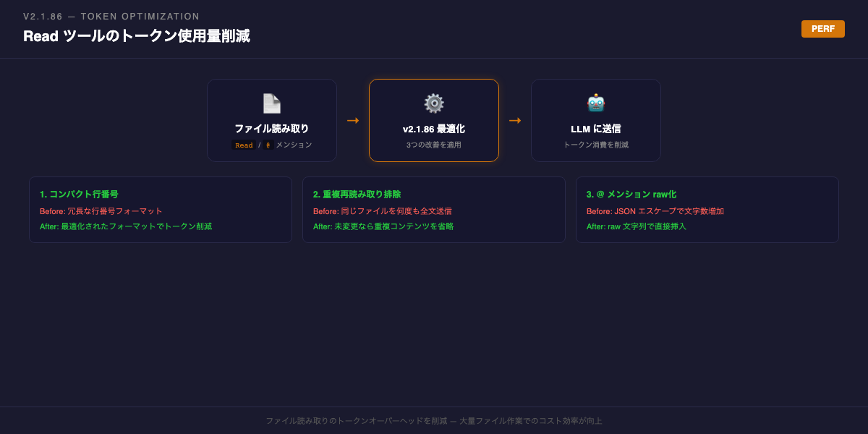Click the コンパクト行番号 improvement card

[x=160, y=210]
